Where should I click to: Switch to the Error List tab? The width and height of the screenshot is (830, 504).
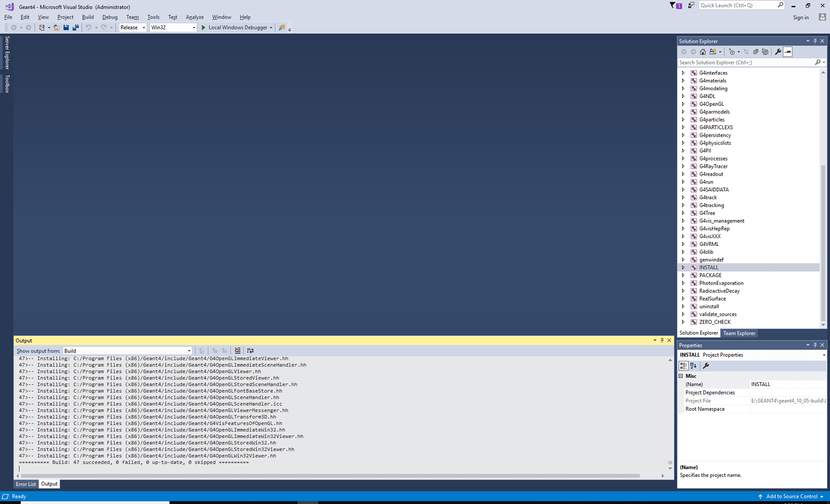click(26, 484)
